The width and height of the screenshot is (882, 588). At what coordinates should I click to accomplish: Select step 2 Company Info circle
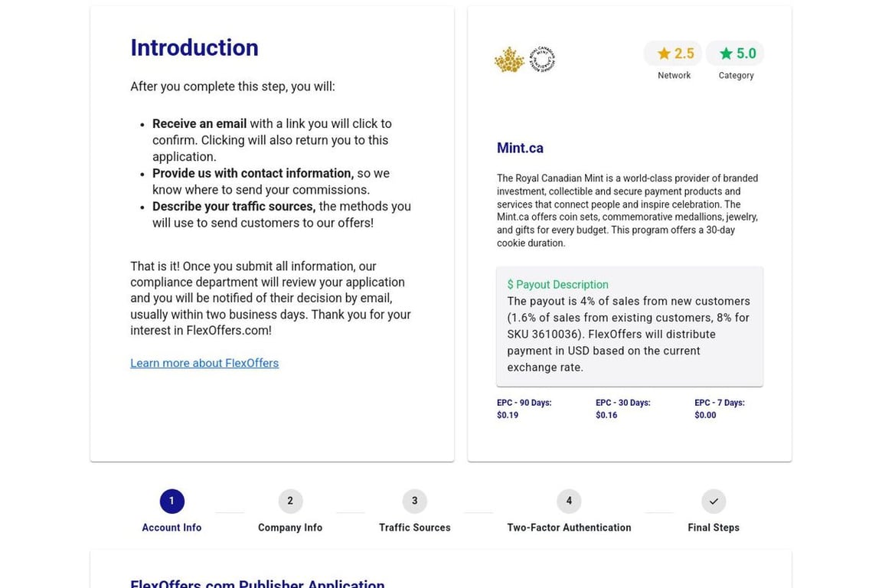(290, 501)
